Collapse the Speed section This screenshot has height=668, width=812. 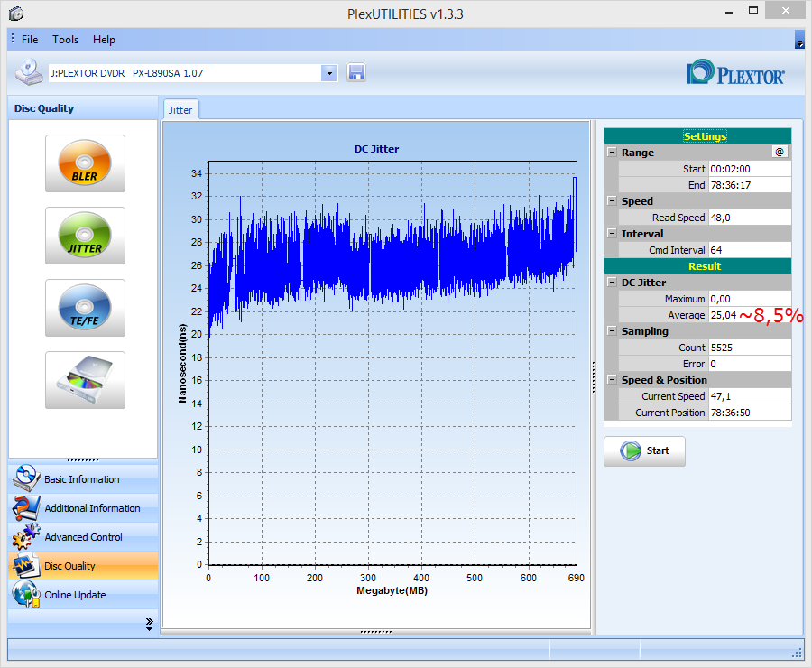[x=612, y=200]
